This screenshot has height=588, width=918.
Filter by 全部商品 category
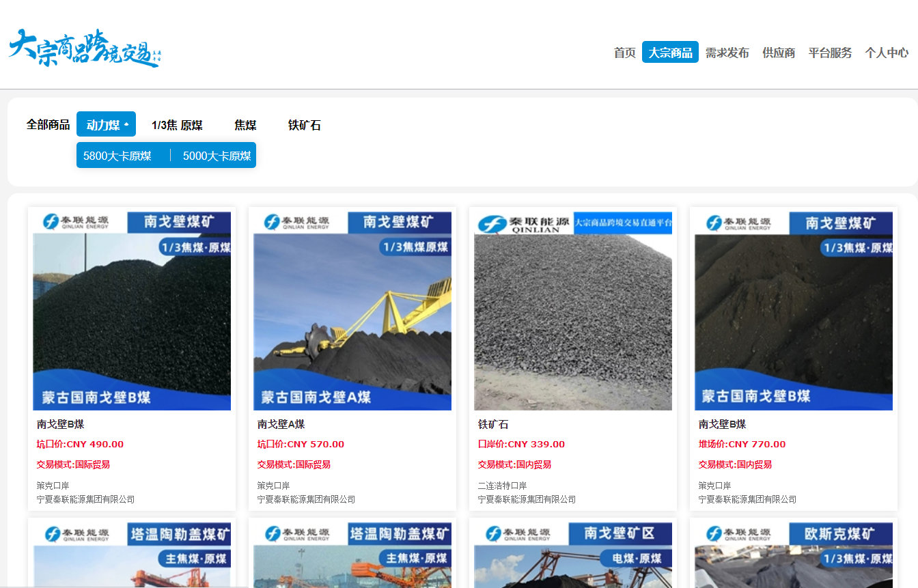click(48, 125)
